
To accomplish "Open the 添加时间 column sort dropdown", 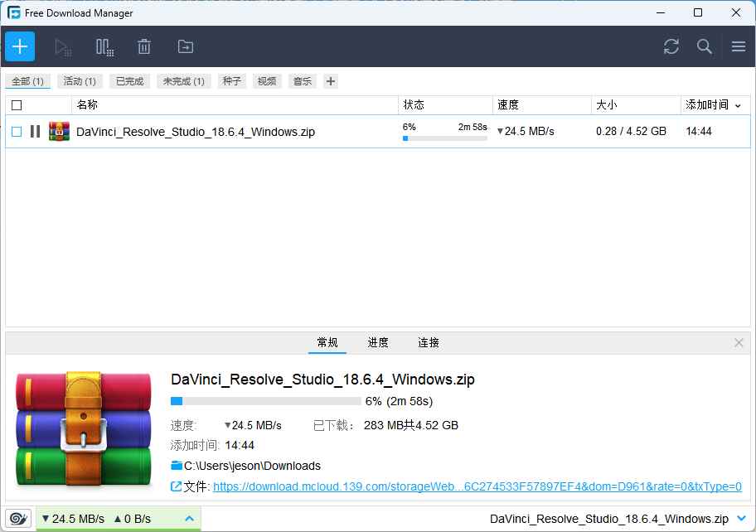I will tap(738, 105).
